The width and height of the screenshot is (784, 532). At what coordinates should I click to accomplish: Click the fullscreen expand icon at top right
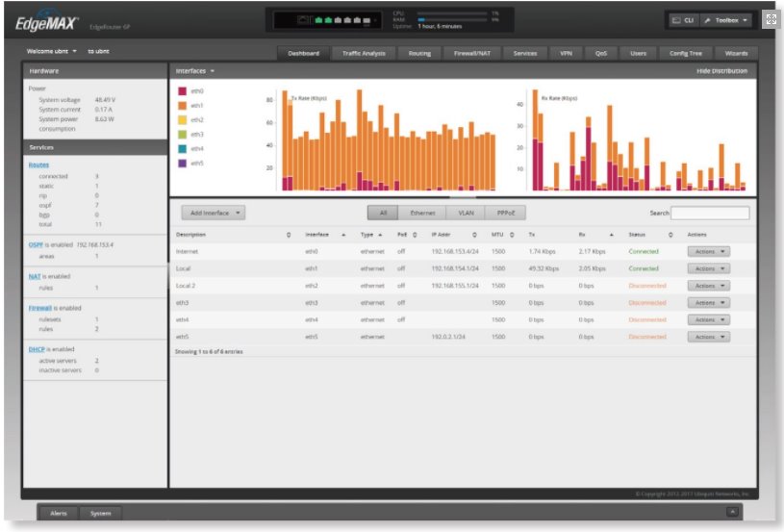[770, 19]
